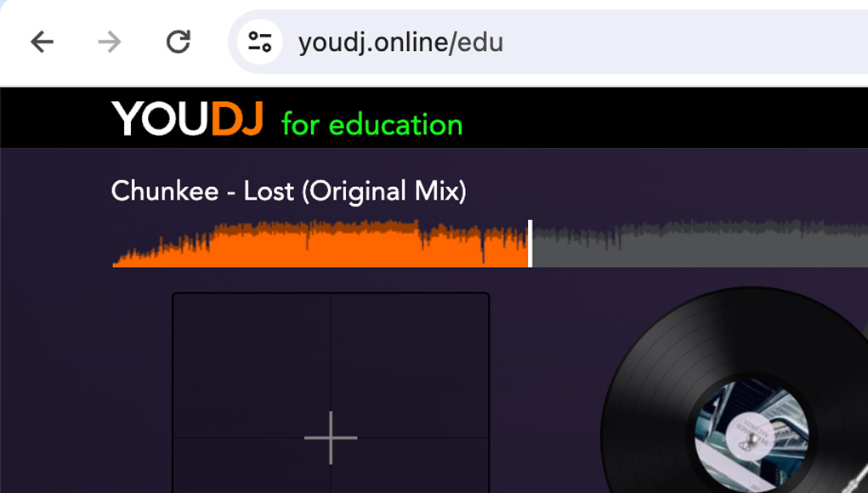Open site information icon beside the URL
Screen dimensions: 868x493
point(260,42)
